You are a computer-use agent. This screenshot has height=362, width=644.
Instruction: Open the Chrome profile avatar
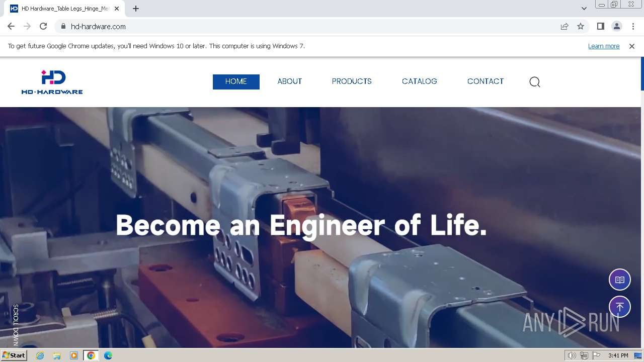coord(616,26)
